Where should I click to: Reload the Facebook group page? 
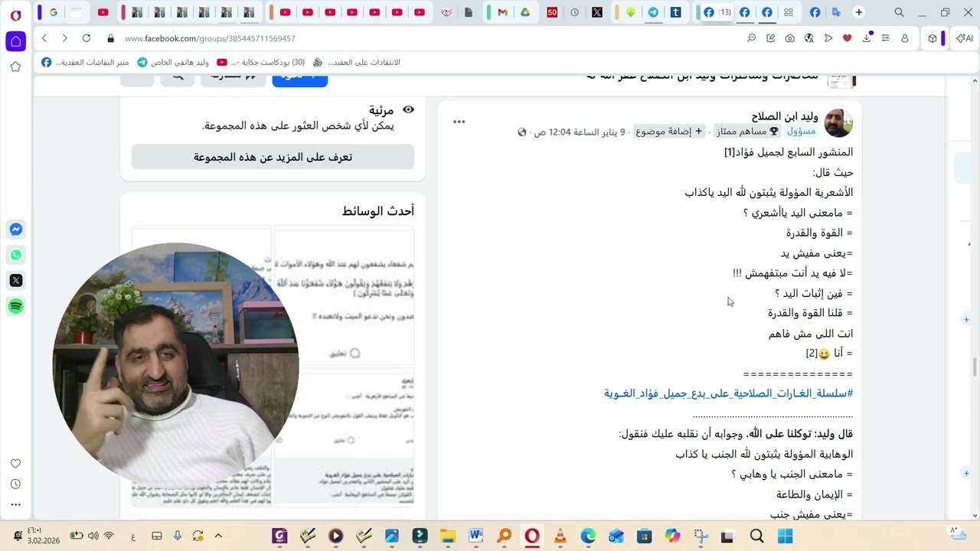pos(87,38)
